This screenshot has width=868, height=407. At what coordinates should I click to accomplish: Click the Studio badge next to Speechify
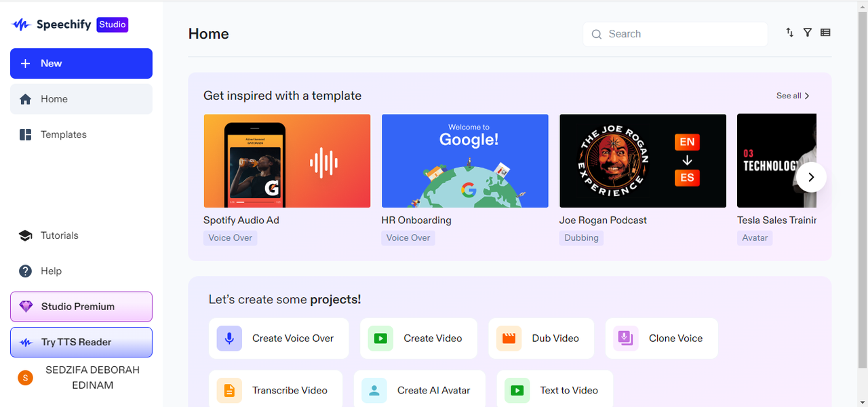coord(113,24)
